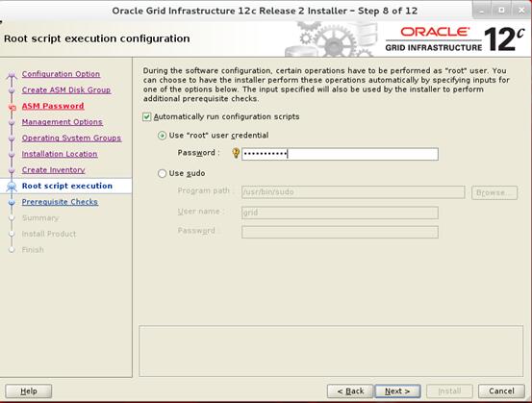Image resolution: width=532 pixels, height=403 pixels.
Task: Jump to Operating System Groups step
Action: (x=71, y=139)
